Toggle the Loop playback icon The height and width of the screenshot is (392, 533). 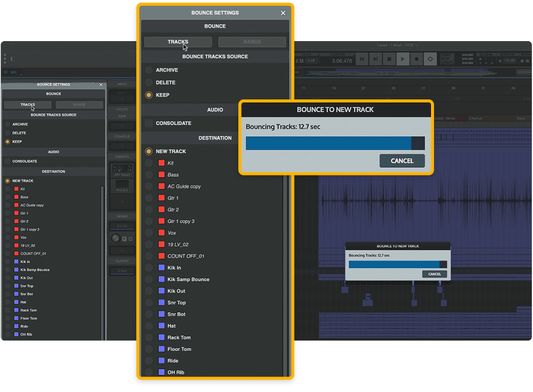(430, 60)
